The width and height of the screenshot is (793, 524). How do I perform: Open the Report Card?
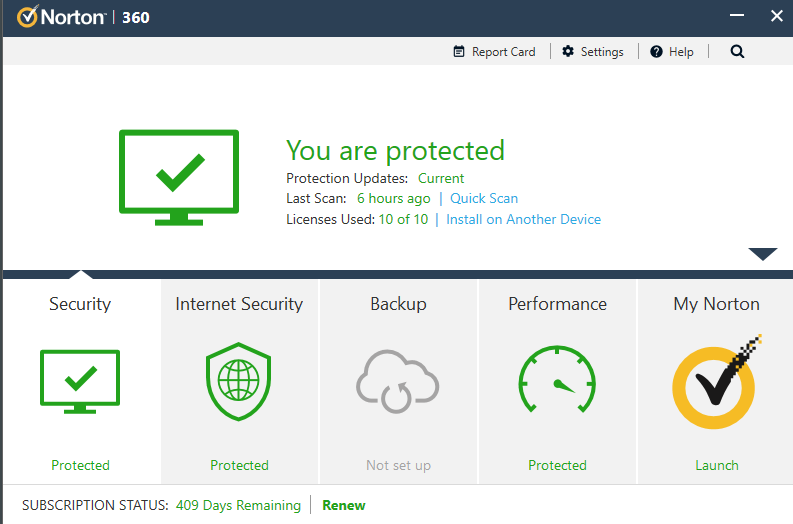[x=494, y=52]
